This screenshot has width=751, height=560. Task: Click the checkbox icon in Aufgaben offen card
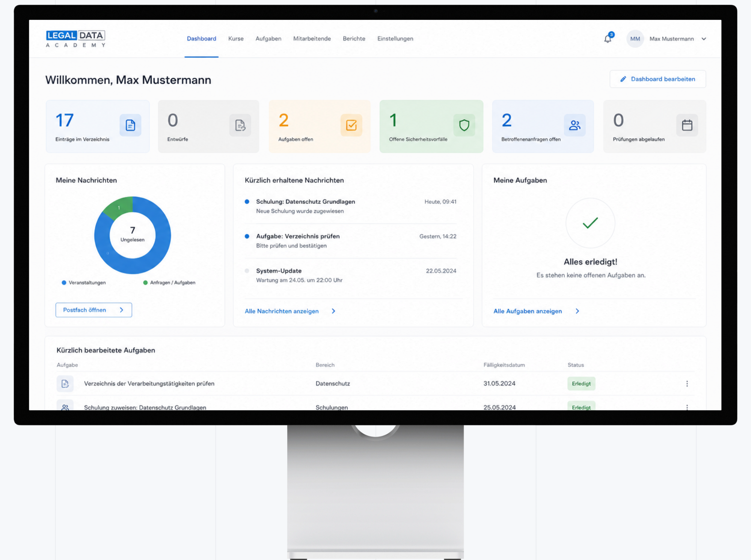[351, 125]
